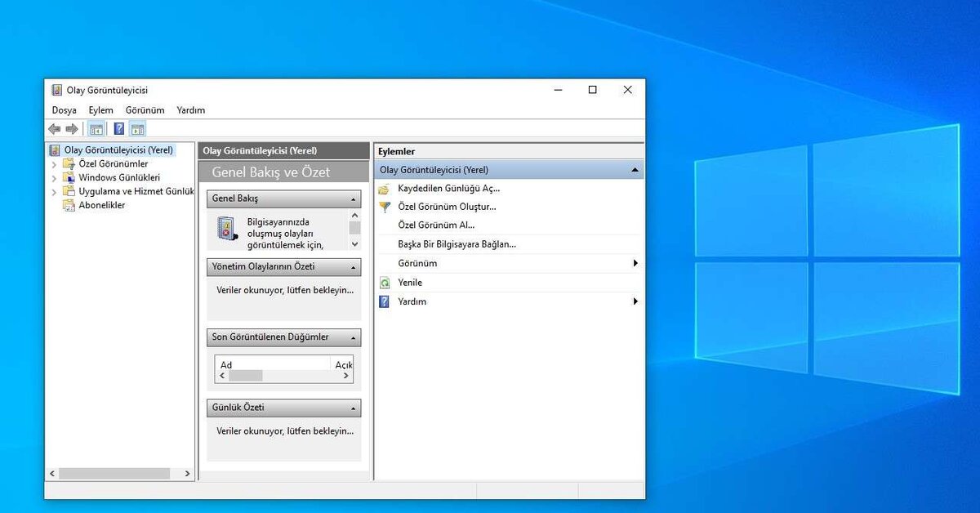This screenshot has height=513, width=980.
Task: Open the Yardım submenu in Eylemler pane
Action: (x=635, y=301)
